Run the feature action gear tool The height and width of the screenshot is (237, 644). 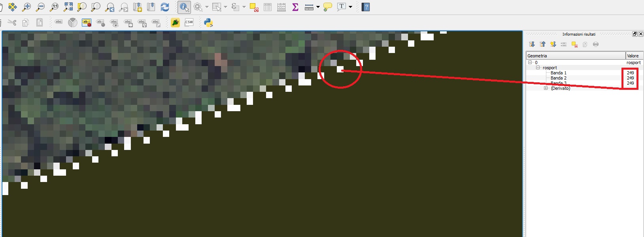click(x=198, y=7)
